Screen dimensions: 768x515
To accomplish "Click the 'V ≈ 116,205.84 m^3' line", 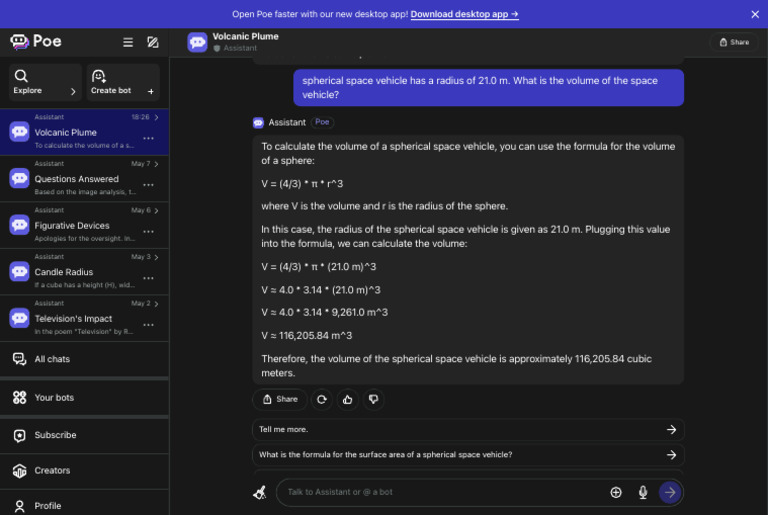I will [307, 336].
